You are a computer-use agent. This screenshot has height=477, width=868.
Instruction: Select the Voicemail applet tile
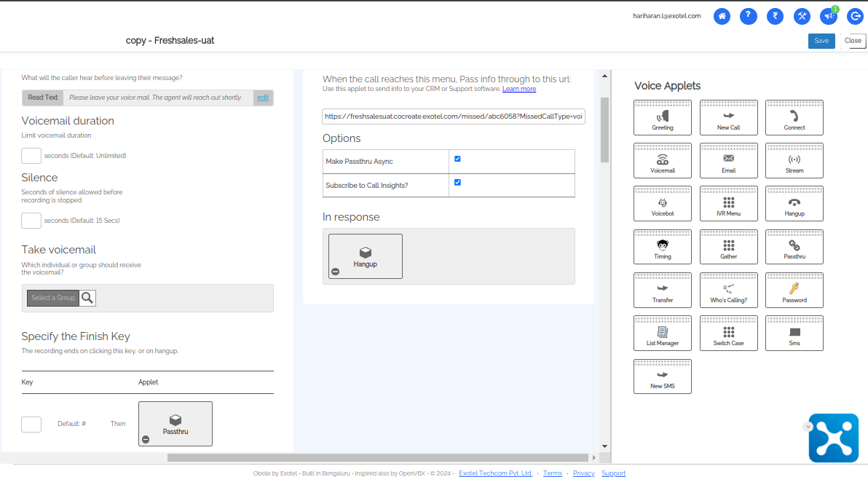[662, 160]
